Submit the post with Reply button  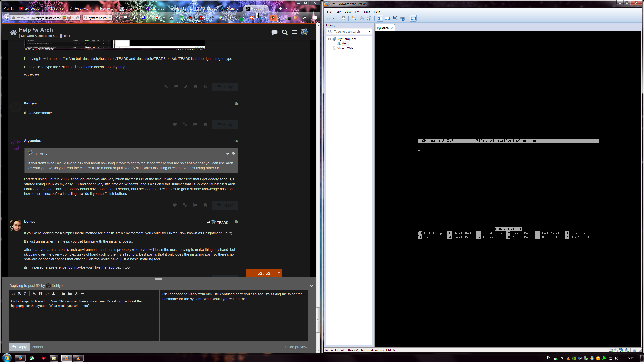click(x=19, y=347)
